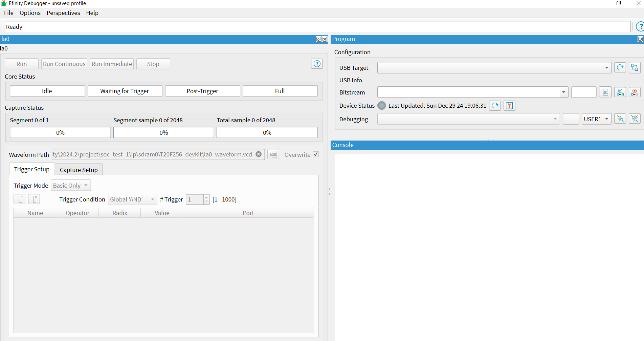Click the start programming icon
The height and width of the screenshot is (341, 644).
[x=620, y=92]
